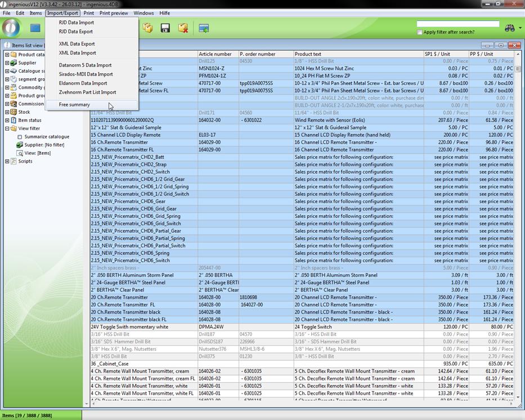Expand the Scripts tree node
Viewport: 525px width, 420px height.
click(7, 161)
